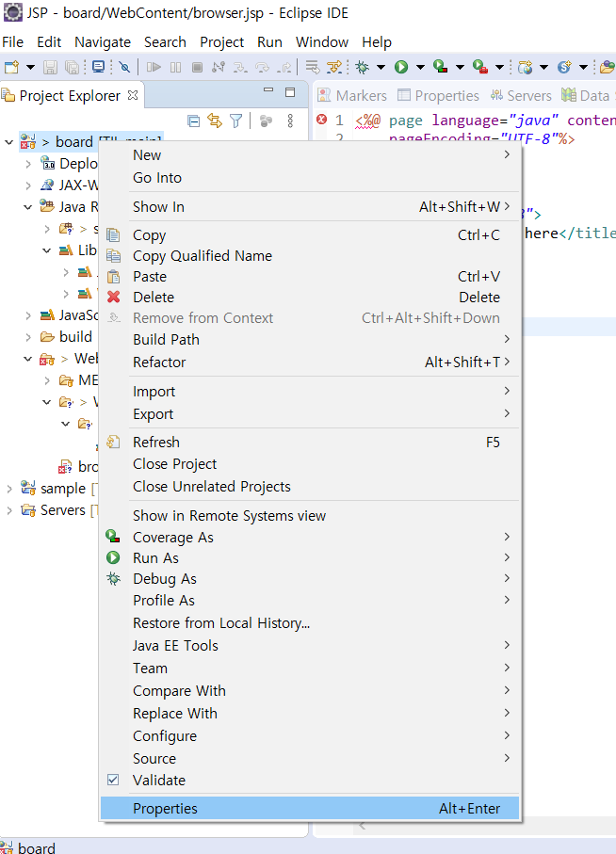Click the Drop to Frame icon

tap(312, 67)
